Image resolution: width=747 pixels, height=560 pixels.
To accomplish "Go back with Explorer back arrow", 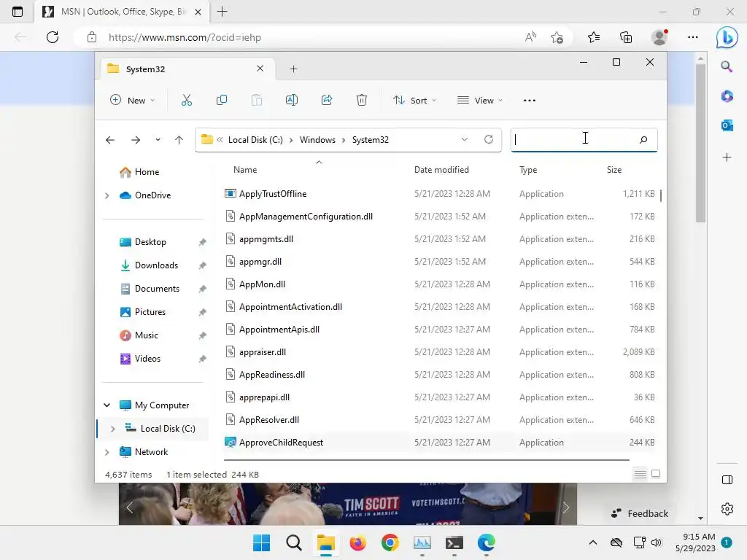I will point(110,140).
